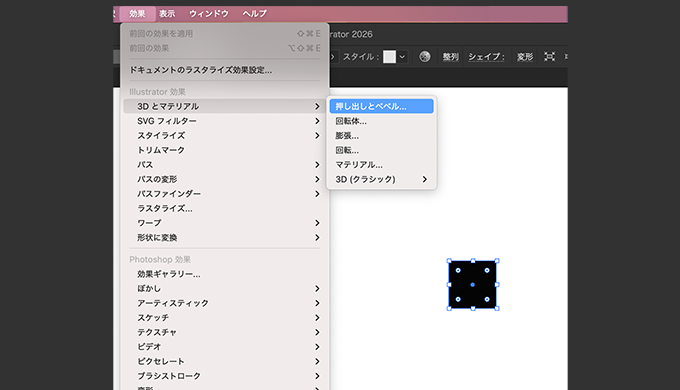The image size is (680, 390).
Task: Open the 表示 menu
Action: point(167,14)
